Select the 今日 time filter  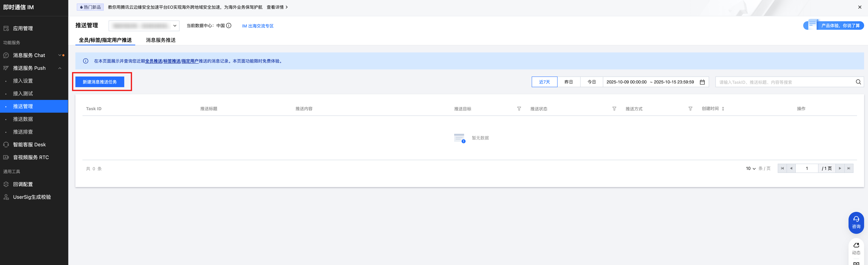pos(591,82)
